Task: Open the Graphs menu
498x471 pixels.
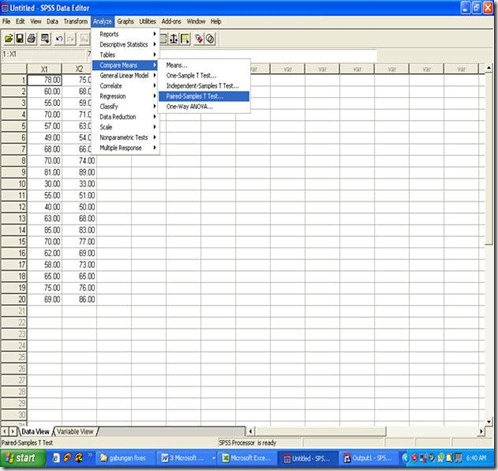Action: coord(125,22)
